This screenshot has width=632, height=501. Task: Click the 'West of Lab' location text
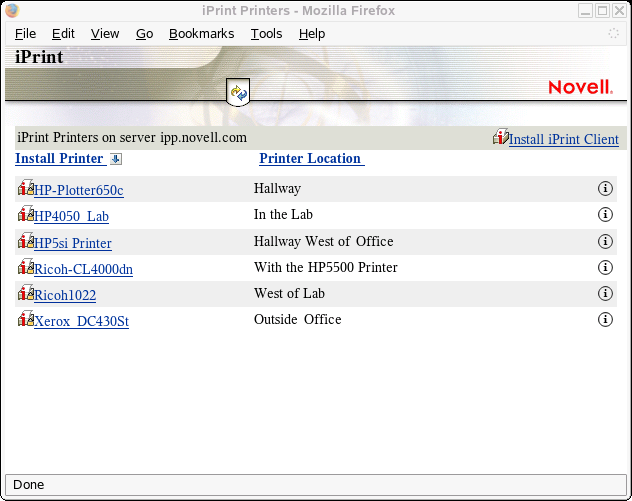[x=289, y=293]
